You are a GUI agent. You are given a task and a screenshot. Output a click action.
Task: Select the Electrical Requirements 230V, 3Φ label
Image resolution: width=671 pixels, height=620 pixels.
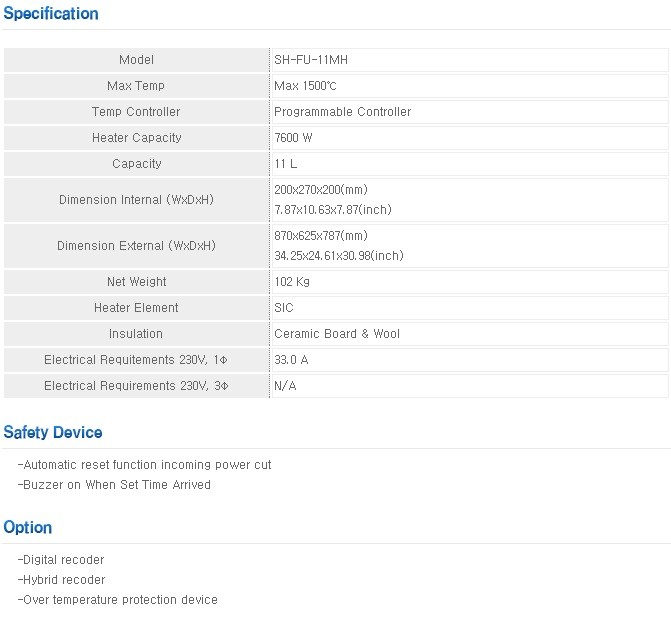(x=136, y=386)
